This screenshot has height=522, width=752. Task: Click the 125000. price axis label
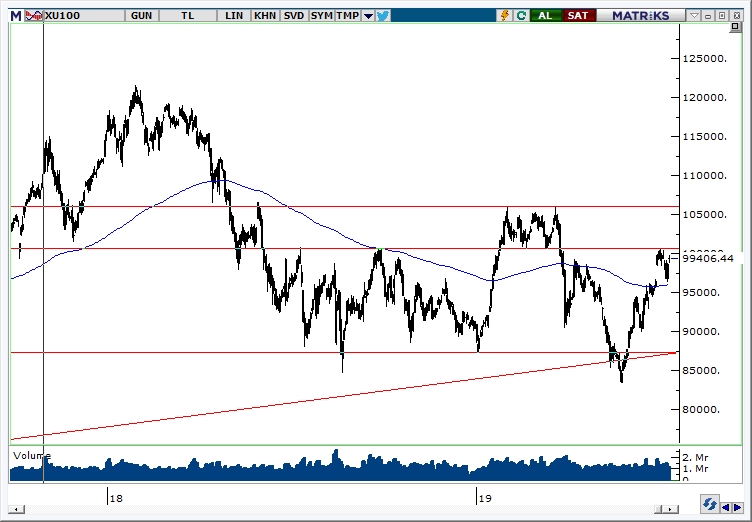tap(705, 59)
